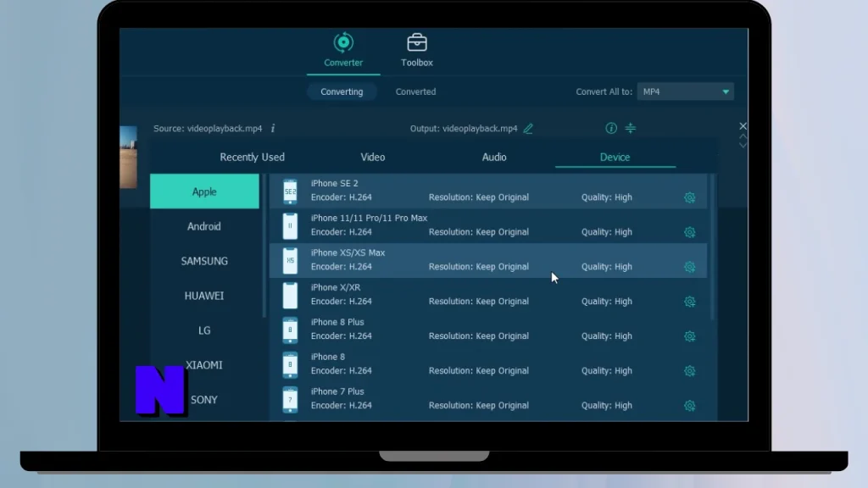Open settings gear for iPhone XS/XS Max
The image size is (868, 488).
coord(690,267)
